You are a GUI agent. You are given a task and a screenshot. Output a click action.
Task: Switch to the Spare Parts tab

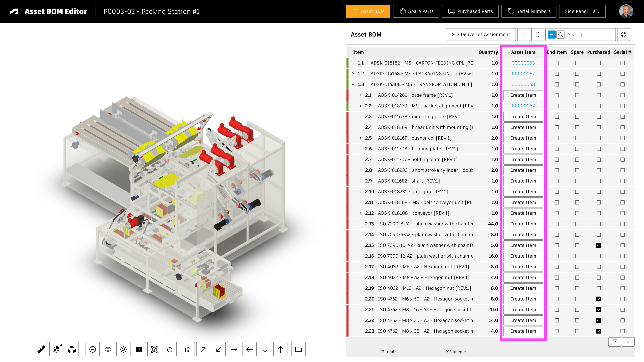416,11
